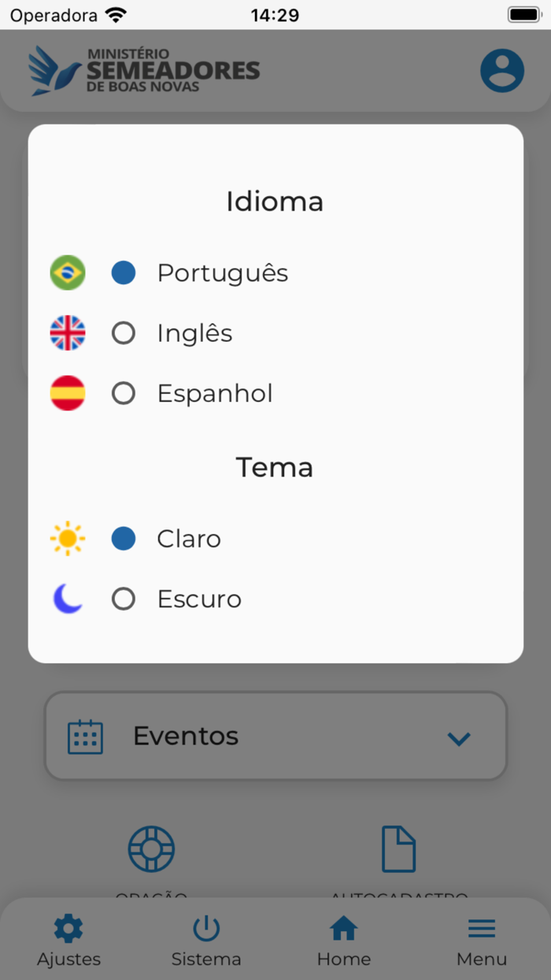Image resolution: width=551 pixels, height=980 pixels.
Task: Open the user profile avatar icon
Action: (501, 70)
